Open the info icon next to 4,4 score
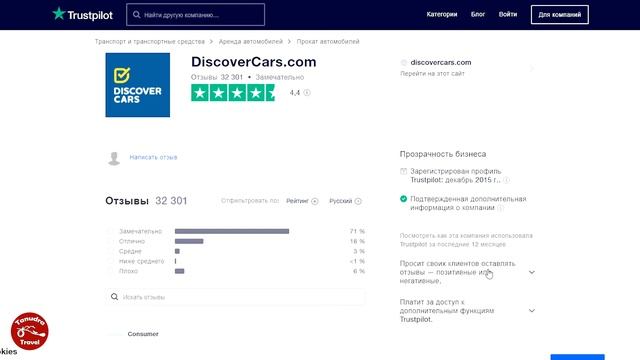The image size is (640, 360). (307, 93)
